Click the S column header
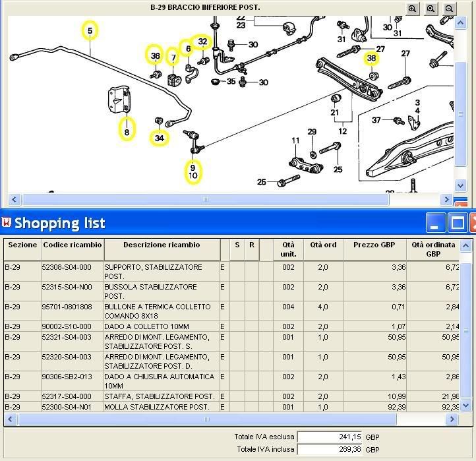The height and width of the screenshot is (461, 476). 237,249
